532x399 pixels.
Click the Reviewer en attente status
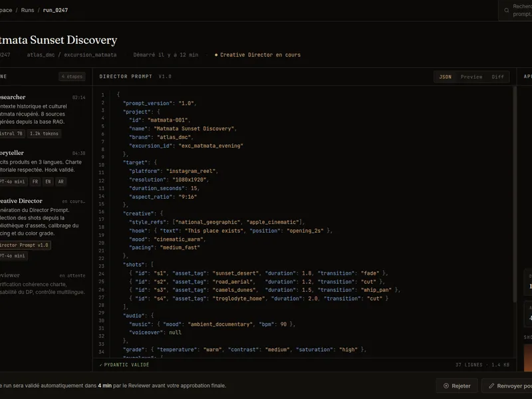[72, 275]
